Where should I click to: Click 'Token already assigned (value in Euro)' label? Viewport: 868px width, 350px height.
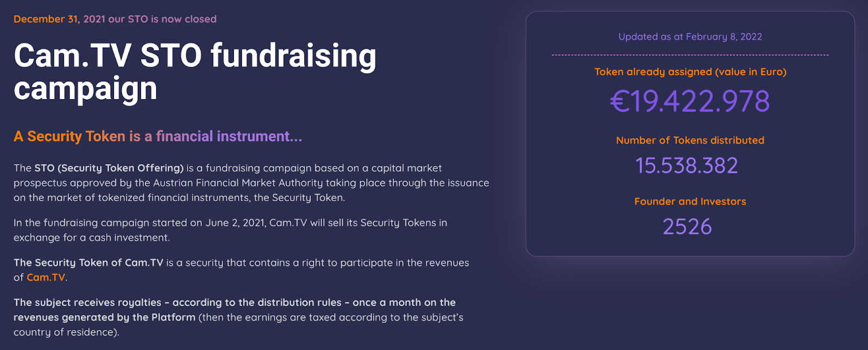coord(690,72)
